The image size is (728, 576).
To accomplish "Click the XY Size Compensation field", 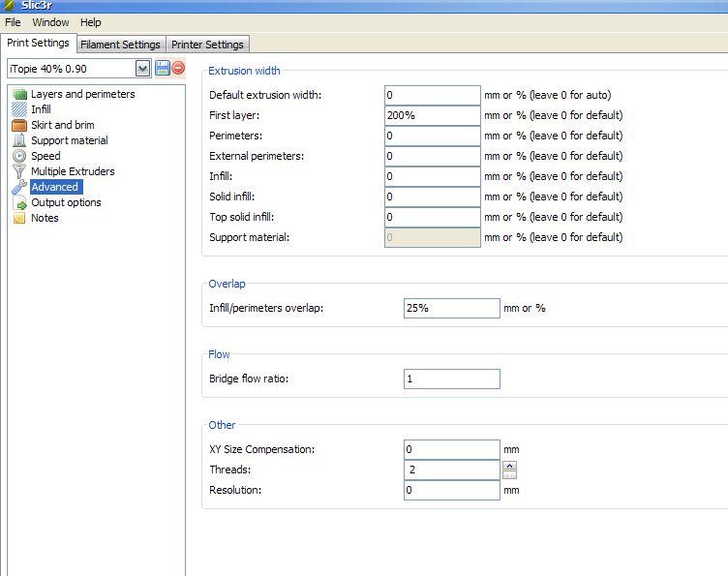I will pos(452,450).
